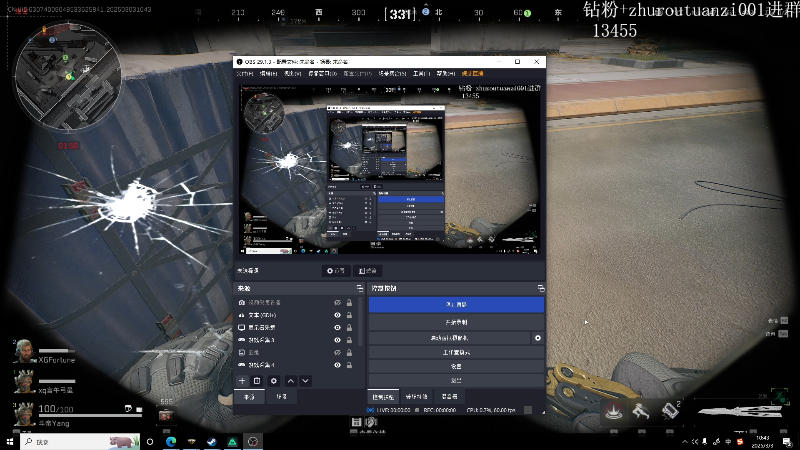Screen dimensions: 800x450
Task: Move selected source down
Action: [305, 381]
